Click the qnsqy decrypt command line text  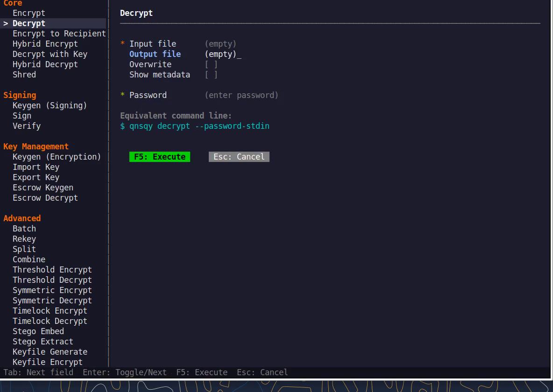click(x=199, y=126)
